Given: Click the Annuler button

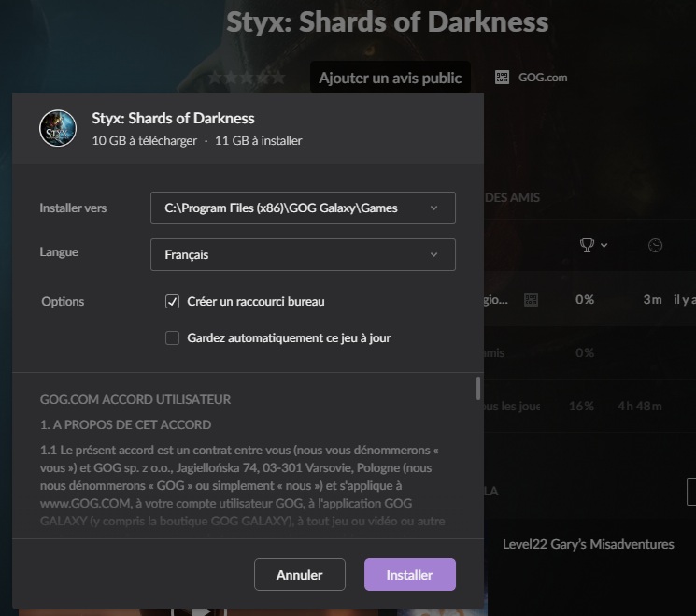Looking at the screenshot, I should (x=300, y=574).
